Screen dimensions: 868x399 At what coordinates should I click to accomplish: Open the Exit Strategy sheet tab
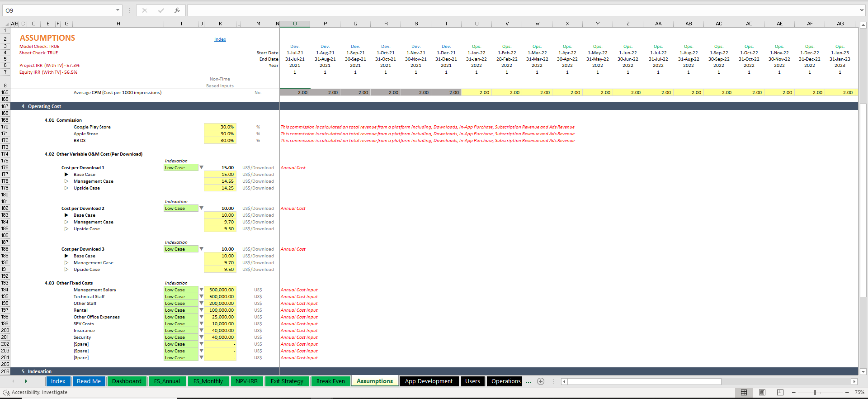coord(287,381)
